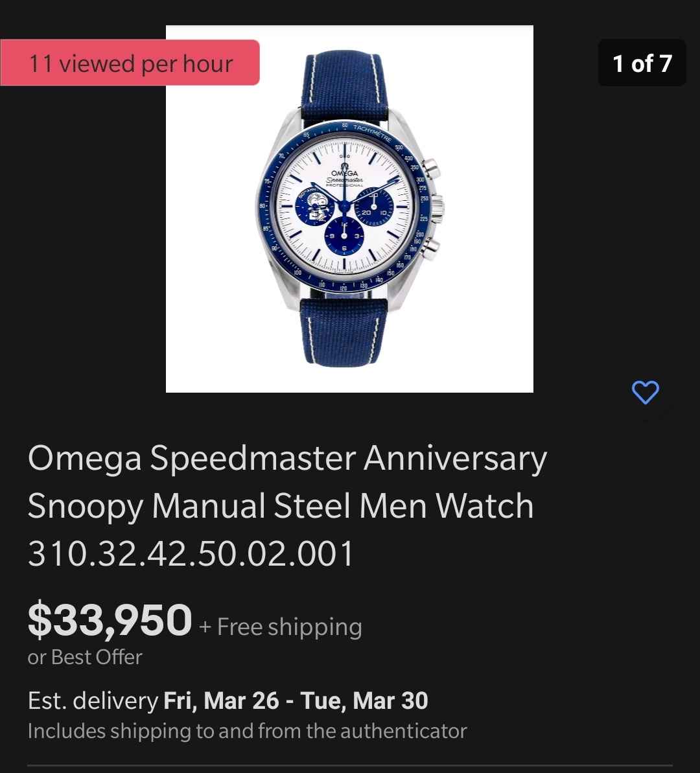Click the bottom blue subdial on watch
The image size is (700, 773).
pos(344,237)
